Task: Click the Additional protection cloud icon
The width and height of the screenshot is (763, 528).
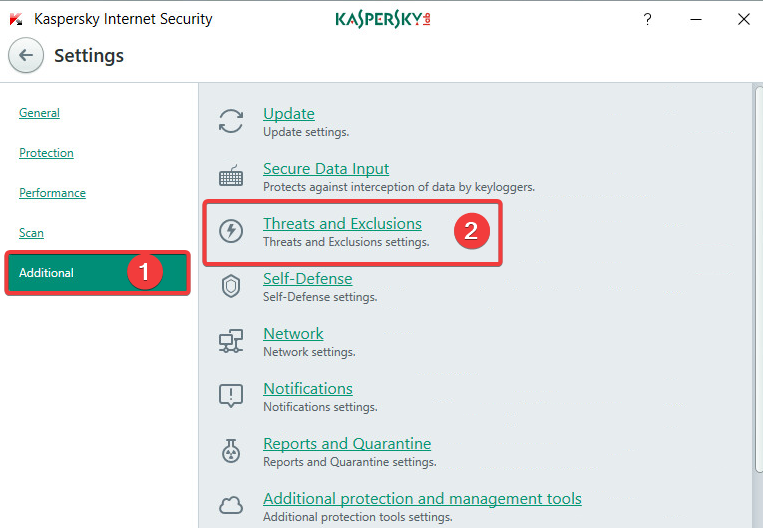Action: click(231, 505)
